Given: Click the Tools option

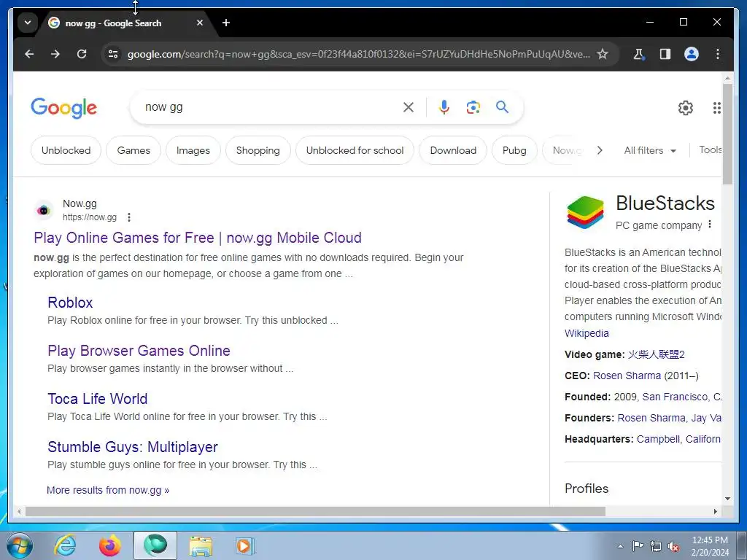Looking at the screenshot, I should point(710,149).
